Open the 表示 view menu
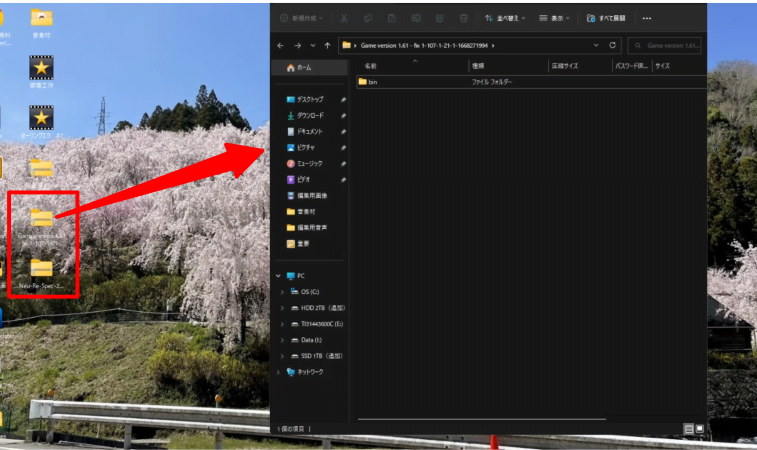The width and height of the screenshot is (757, 450). pos(554,18)
